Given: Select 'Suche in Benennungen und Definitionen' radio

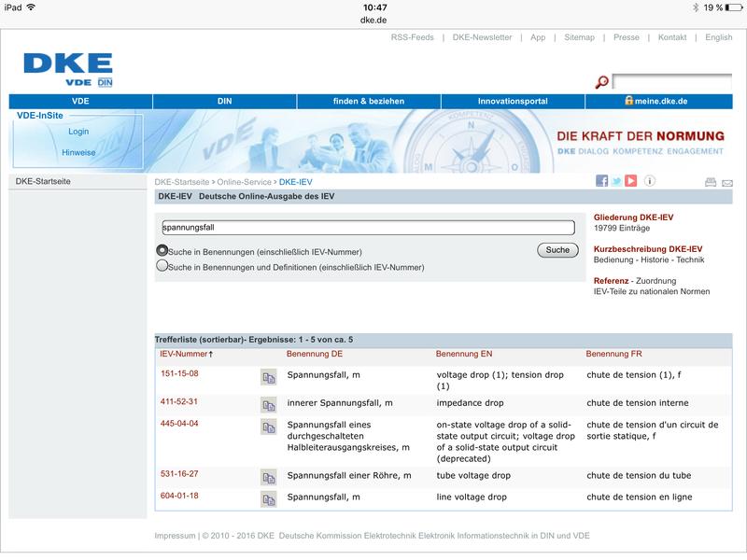Looking at the screenshot, I should tap(162, 266).
